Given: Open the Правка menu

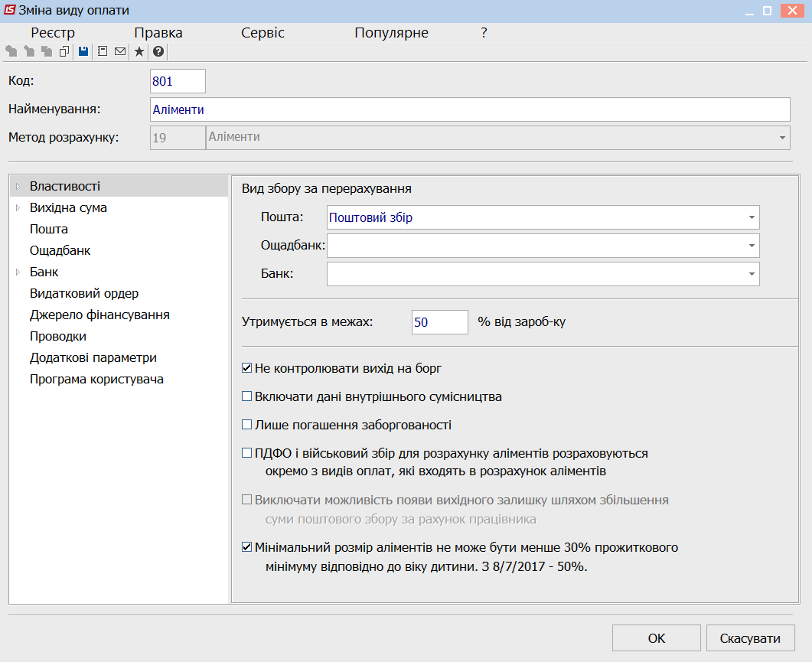Looking at the screenshot, I should (x=158, y=33).
